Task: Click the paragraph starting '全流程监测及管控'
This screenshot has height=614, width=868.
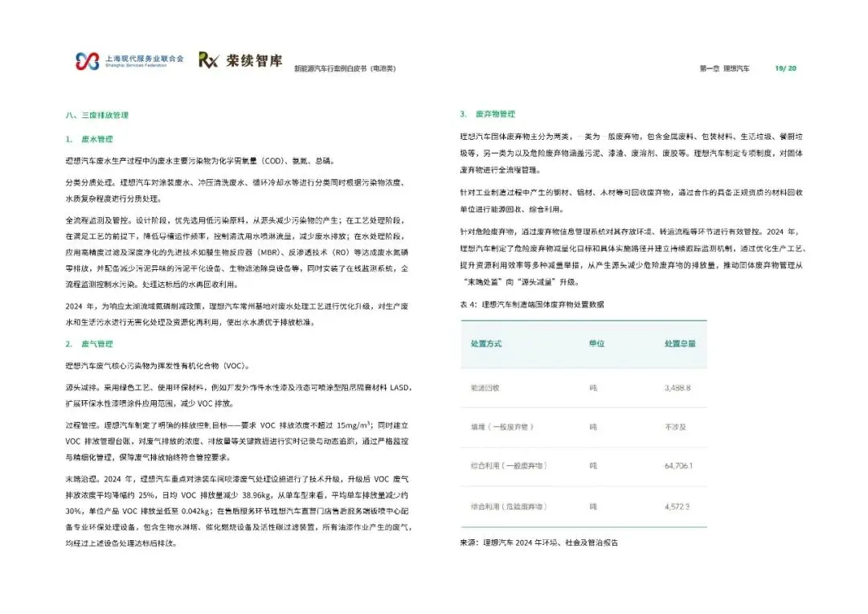Action: pyautogui.click(x=237, y=252)
